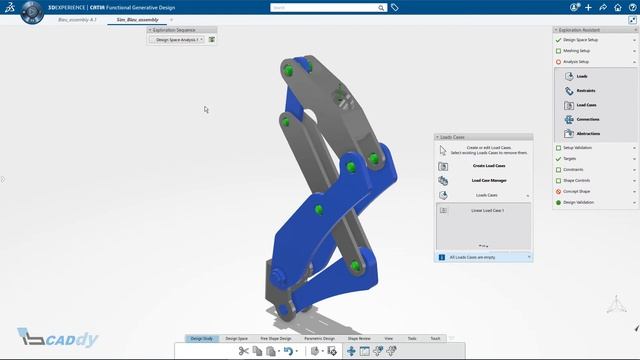Switch to the Tools tab
Screen dimensions: 640x360
point(412,338)
